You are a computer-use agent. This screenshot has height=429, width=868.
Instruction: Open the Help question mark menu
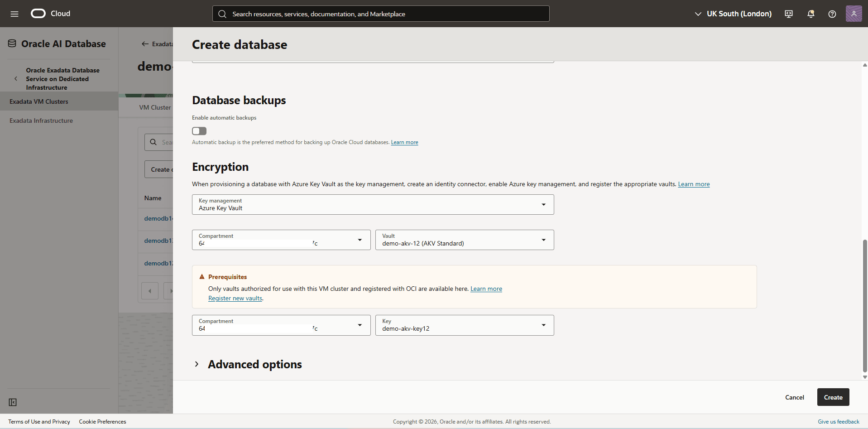coord(832,14)
